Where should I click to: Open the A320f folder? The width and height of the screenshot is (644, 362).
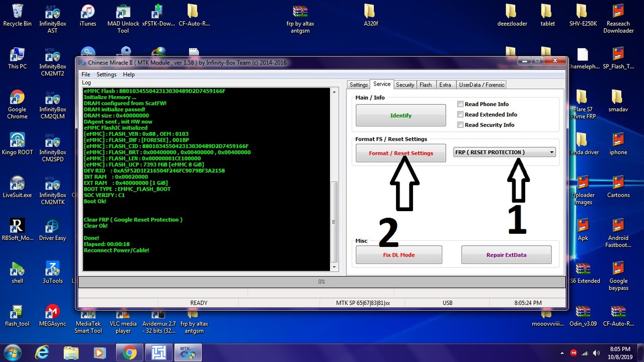point(370,15)
